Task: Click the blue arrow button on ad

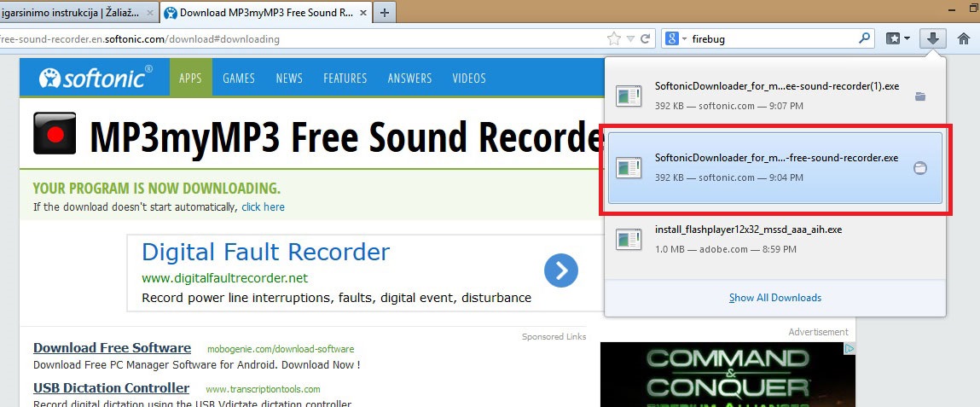Action: pyautogui.click(x=561, y=270)
